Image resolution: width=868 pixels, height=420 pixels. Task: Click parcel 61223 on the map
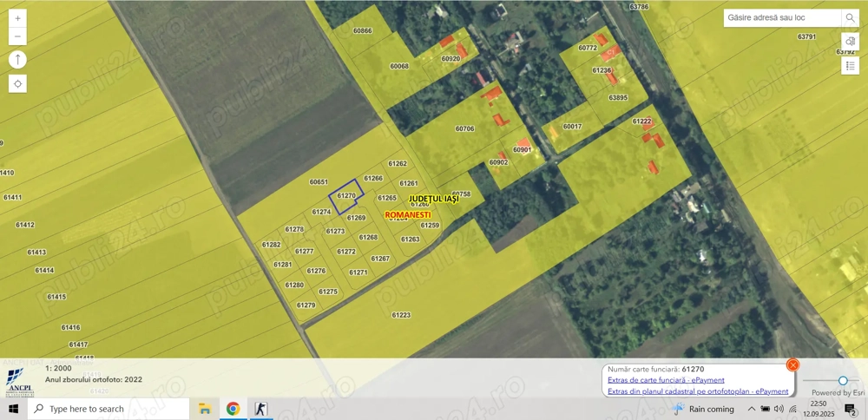[400, 315]
